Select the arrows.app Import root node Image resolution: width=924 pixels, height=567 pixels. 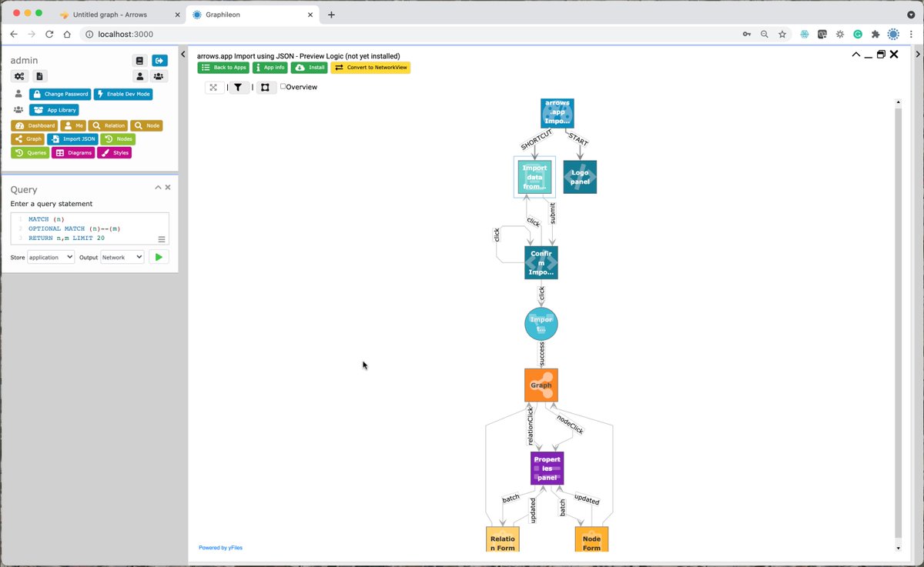(x=557, y=113)
